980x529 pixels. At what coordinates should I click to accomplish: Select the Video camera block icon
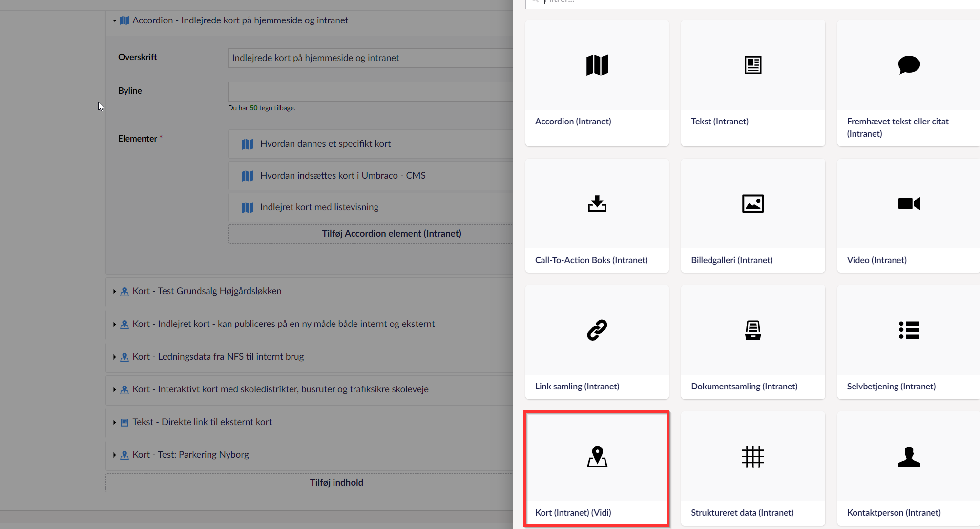909,203
